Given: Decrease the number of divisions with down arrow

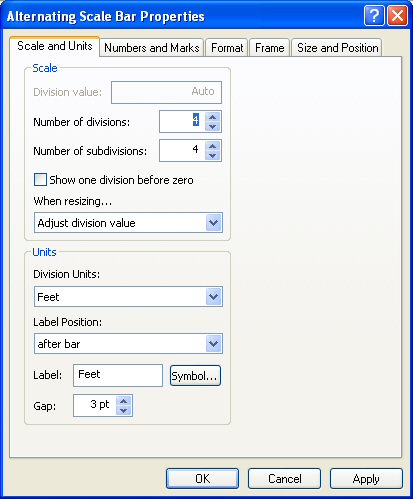Looking at the screenshot, I should point(213,126).
